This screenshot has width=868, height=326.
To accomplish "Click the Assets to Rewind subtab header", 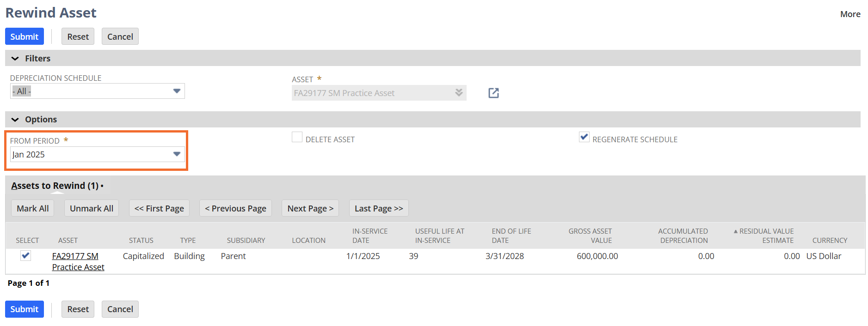I will (x=55, y=186).
